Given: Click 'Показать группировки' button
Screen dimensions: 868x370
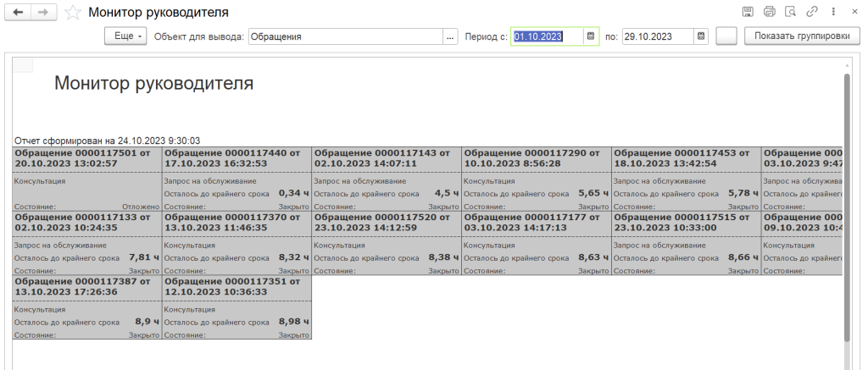Looking at the screenshot, I should [802, 36].
